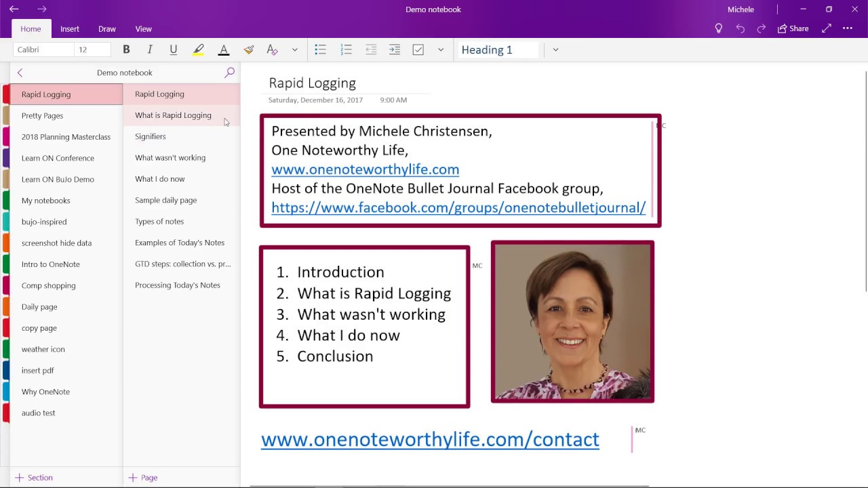
Task: Toggle the bulleted list
Action: (320, 49)
